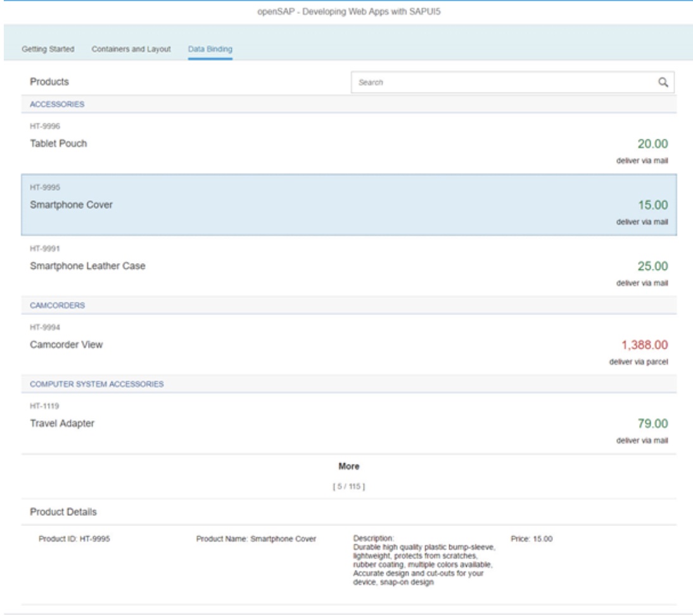Image resolution: width=693 pixels, height=616 pixels.
Task: Choose the Smartphone Leather Case item
Action: click(x=348, y=266)
